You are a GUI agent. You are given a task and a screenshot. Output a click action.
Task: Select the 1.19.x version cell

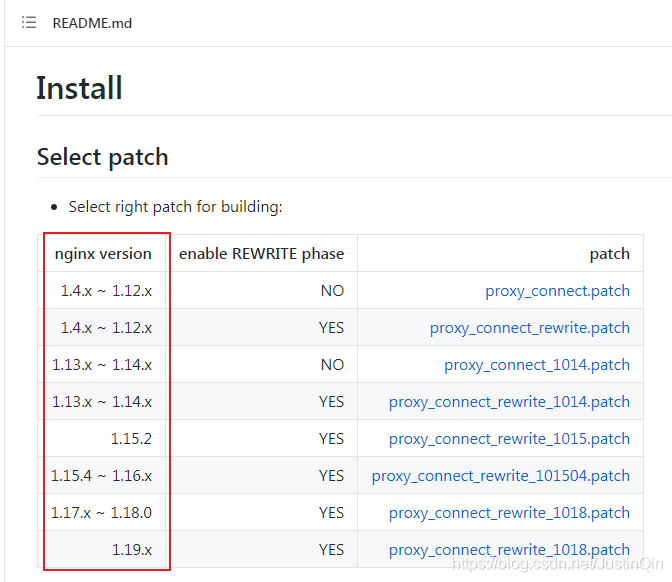click(131, 550)
